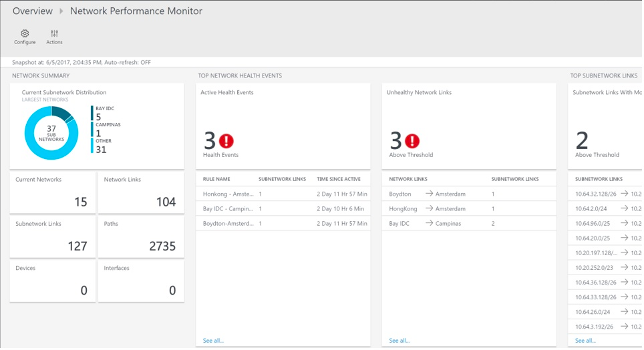This screenshot has height=350, width=644.
Task: Open the Current Networks tile
Action: click(53, 192)
